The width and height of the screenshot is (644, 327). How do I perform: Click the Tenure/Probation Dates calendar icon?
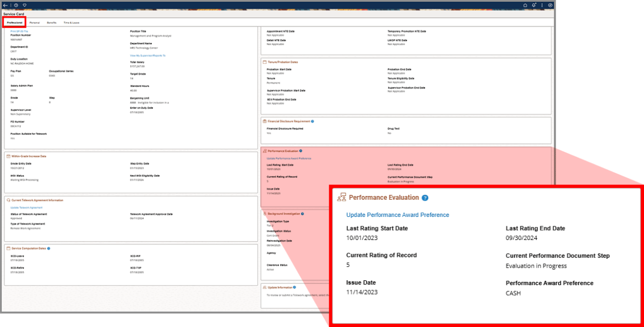pos(265,63)
